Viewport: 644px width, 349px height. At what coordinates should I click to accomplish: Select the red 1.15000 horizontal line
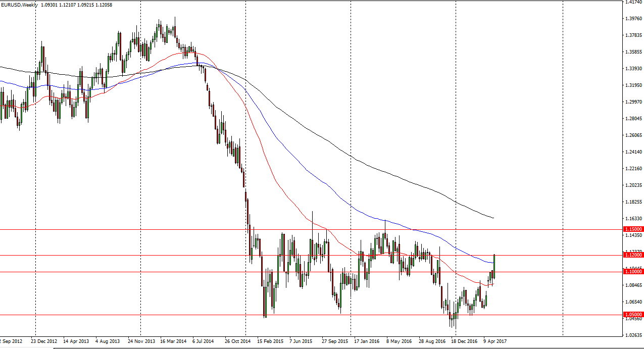tap(303, 229)
